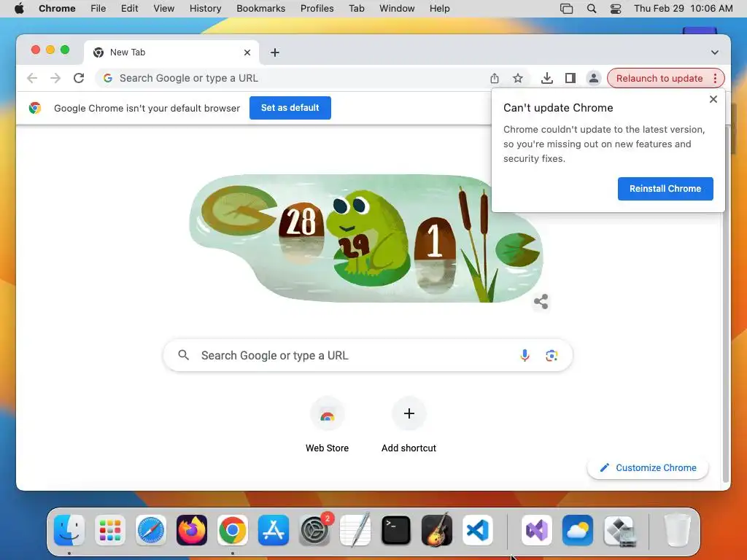
Task: Launch GarageBand from the Dock
Action: pos(437,530)
